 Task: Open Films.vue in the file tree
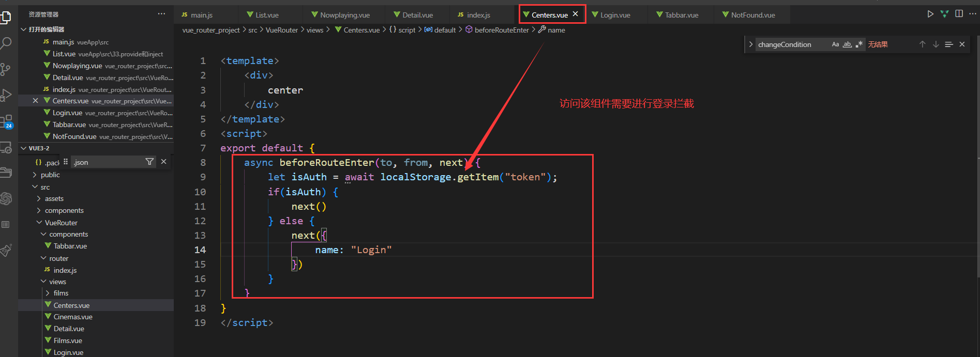pos(68,341)
